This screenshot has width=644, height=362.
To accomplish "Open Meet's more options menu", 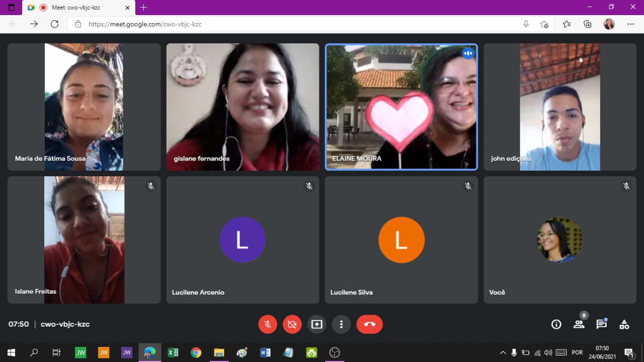I will [341, 324].
